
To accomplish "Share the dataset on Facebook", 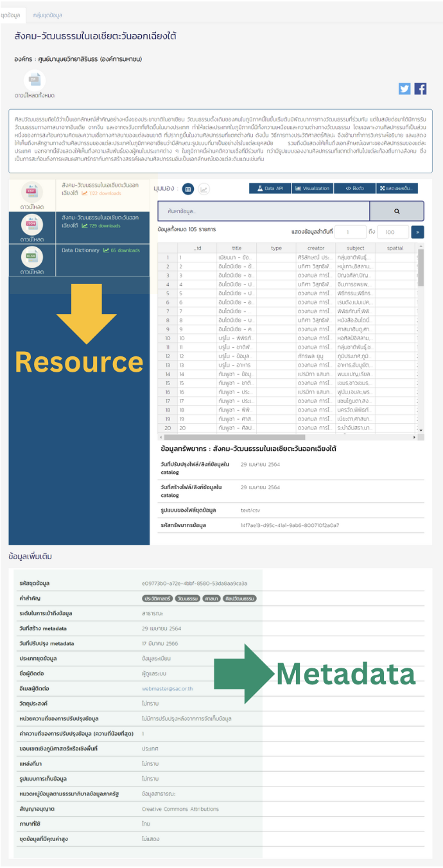I will point(421,89).
